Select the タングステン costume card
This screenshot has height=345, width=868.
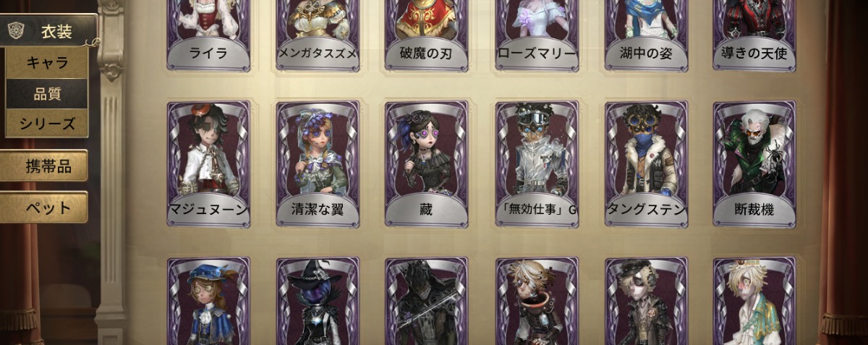646,164
